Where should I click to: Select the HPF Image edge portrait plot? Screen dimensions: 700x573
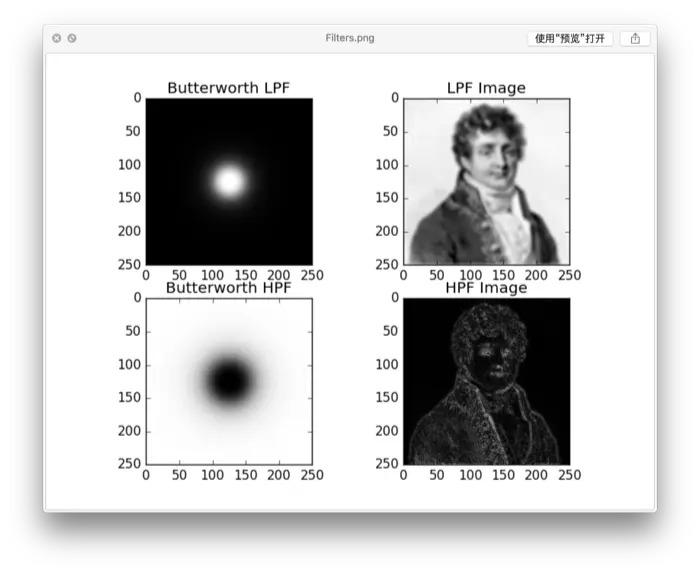[487, 381]
